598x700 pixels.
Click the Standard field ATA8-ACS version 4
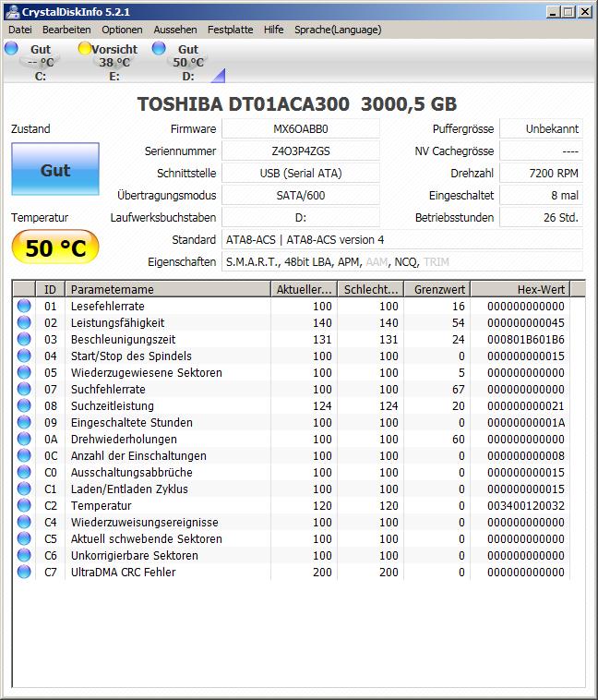click(402, 240)
